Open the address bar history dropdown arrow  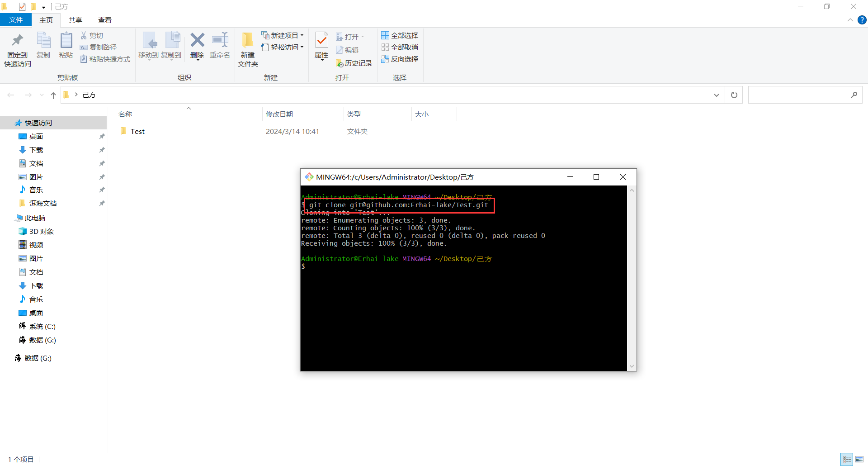(716, 95)
